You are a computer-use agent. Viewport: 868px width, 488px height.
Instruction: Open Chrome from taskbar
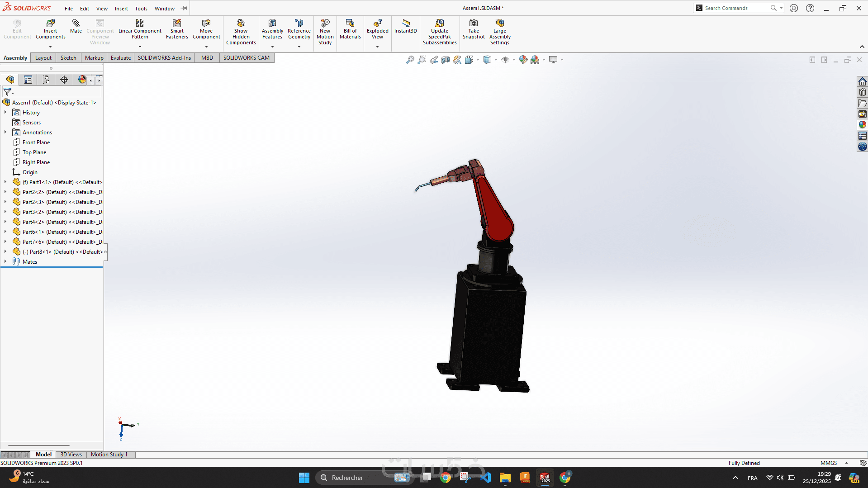[446, 478]
